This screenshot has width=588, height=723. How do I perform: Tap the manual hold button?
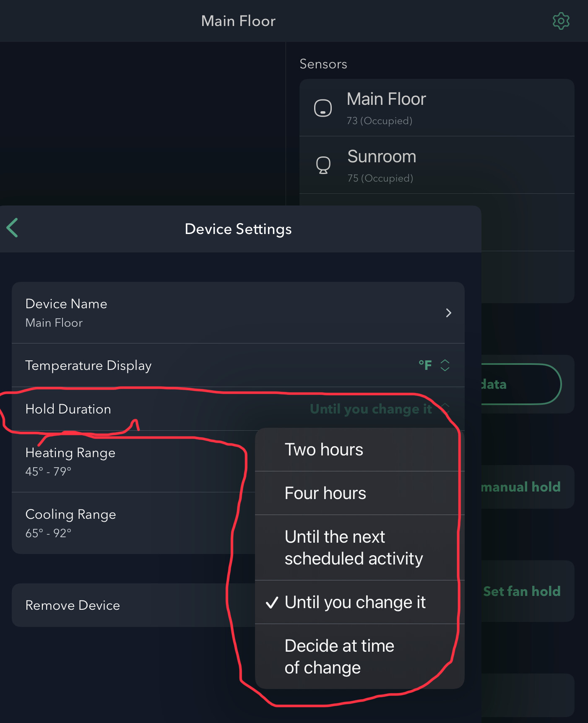coord(521,487)
